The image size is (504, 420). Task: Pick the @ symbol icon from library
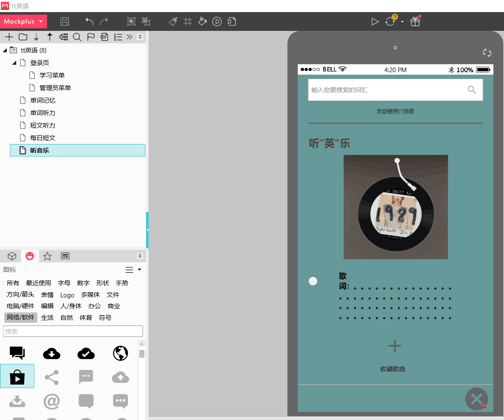tap(52, 402)
